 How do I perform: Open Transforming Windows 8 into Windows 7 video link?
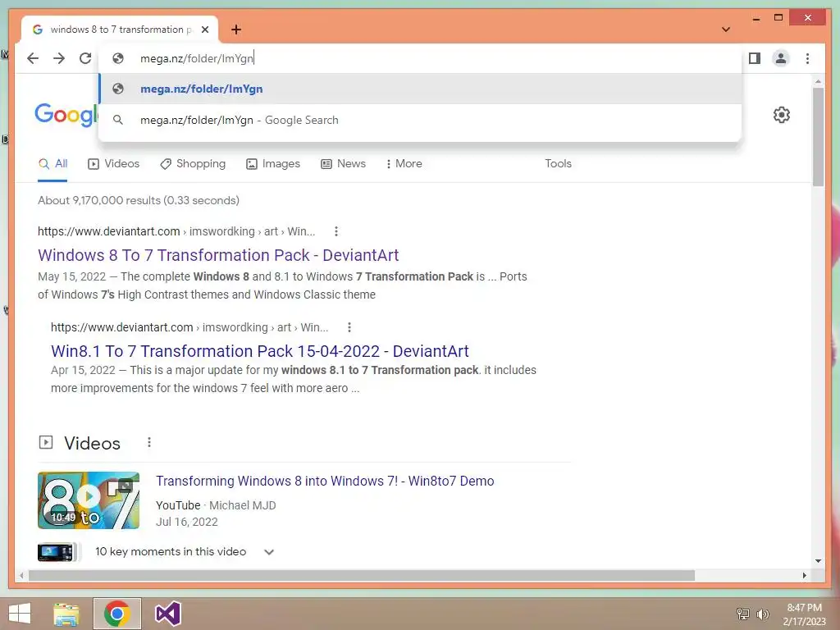click(x=325, y=481)
